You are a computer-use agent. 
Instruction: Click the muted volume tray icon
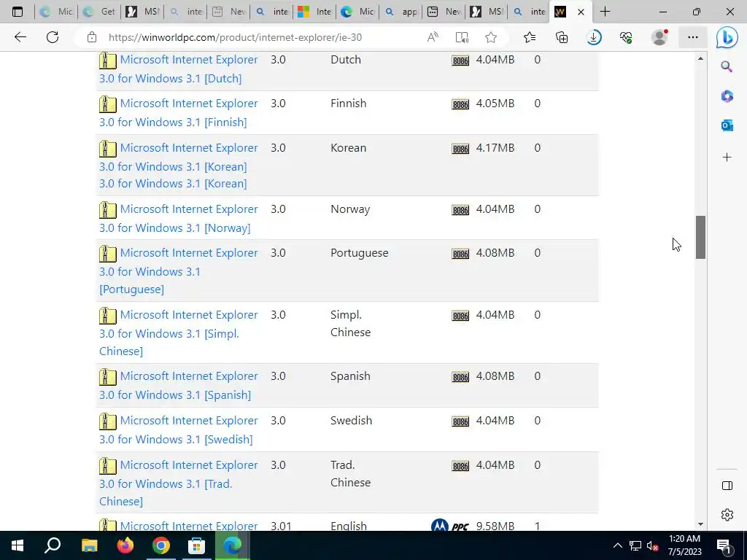[x=652, y=545]
